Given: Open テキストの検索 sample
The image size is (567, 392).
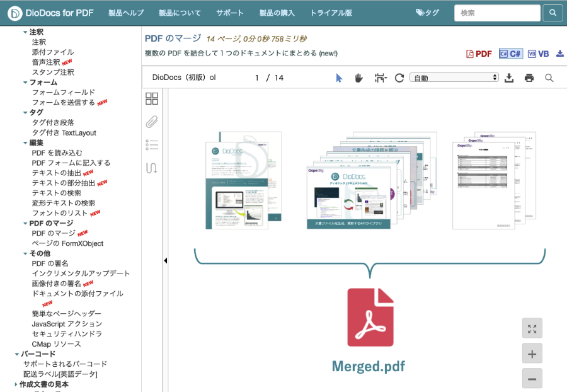Looking at the screenshot, I should pos(57,193).
